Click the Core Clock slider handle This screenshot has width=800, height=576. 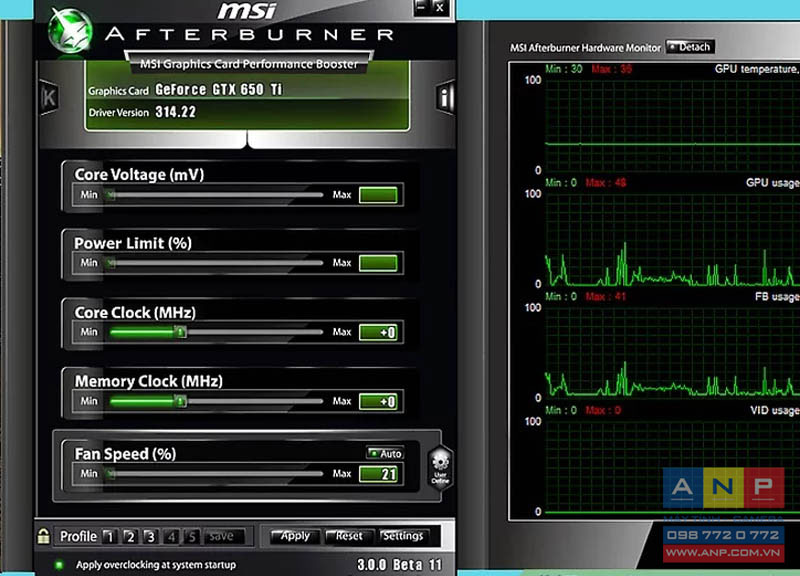(180, 332)
